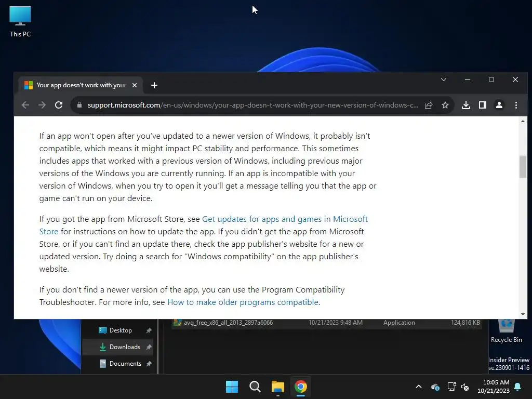Click 'Application' type cell in Explorer
Image resolution: width=532 pixels, height=399 pixels.
point(399,323)
